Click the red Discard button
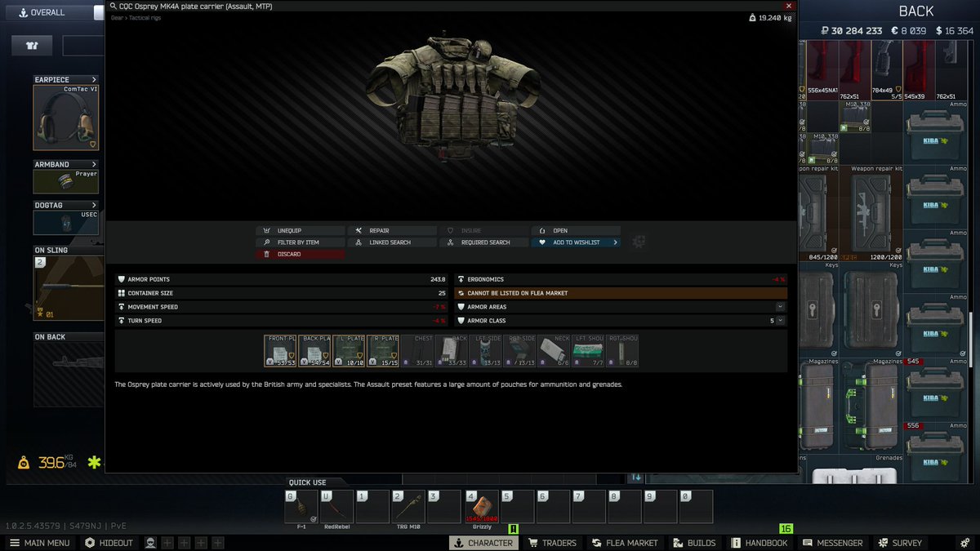The width and height of the screenshot is (980, 551). click(x=300, y=254)
